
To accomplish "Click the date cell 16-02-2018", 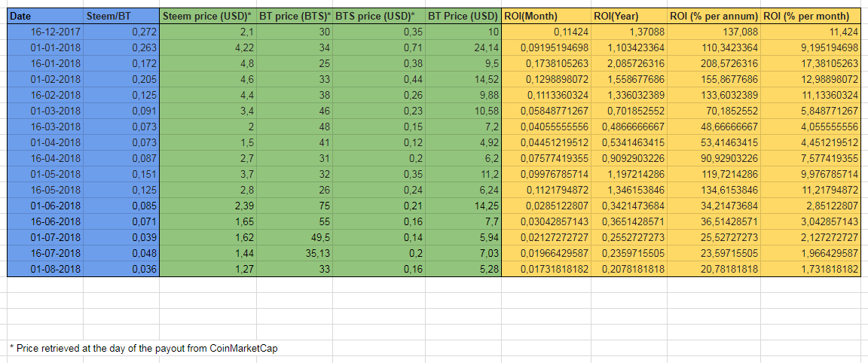I will 45,95.
